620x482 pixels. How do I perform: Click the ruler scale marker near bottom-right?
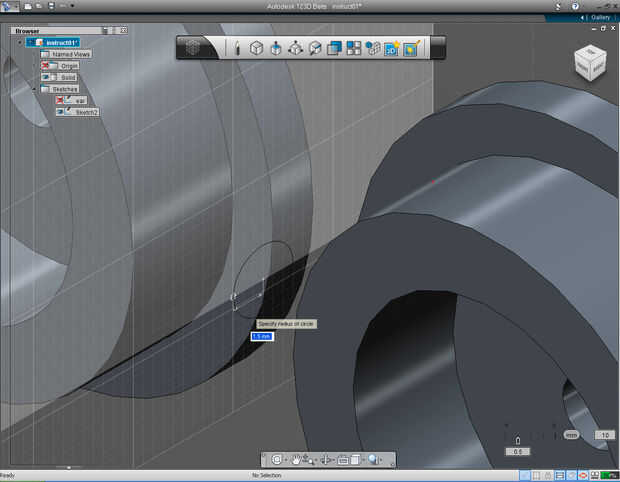point(517,441)
